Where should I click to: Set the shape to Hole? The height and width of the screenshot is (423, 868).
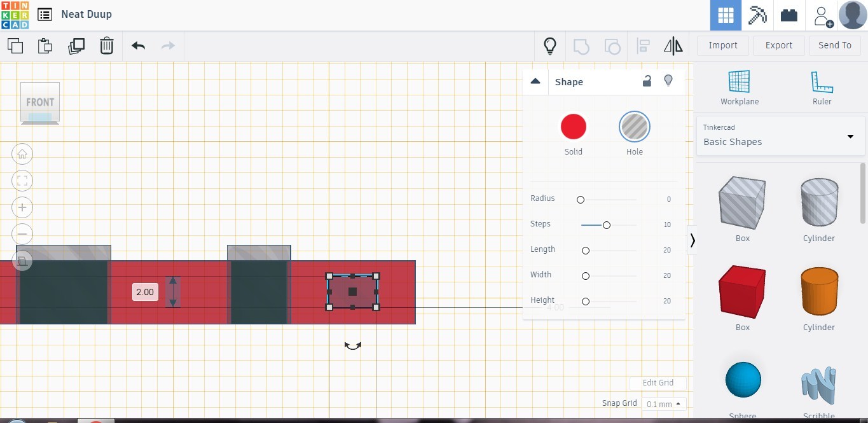pyautogui.click(x=634, y=127)
